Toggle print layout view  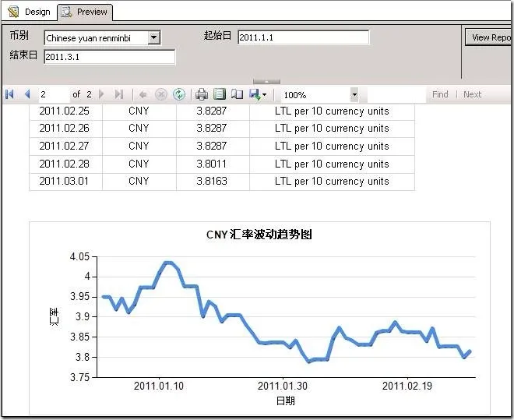220,94
